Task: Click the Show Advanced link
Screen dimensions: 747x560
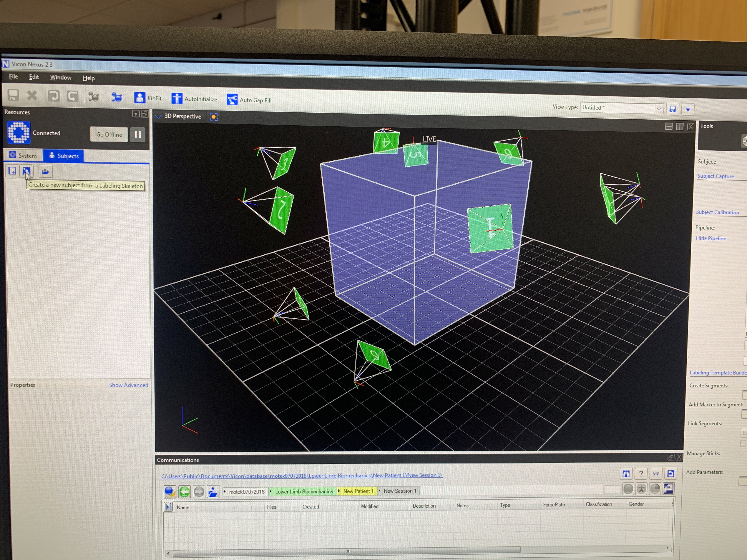Action: coord(128,385)
